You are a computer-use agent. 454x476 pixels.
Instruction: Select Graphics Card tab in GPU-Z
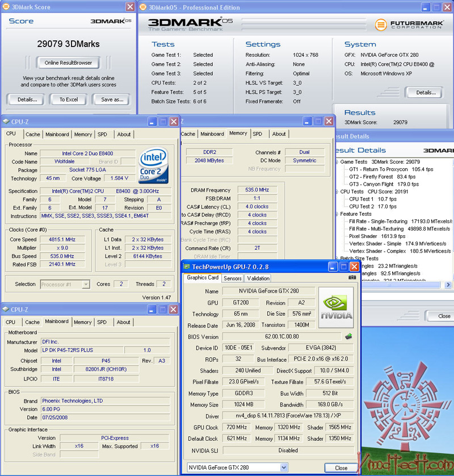(203, 277)
